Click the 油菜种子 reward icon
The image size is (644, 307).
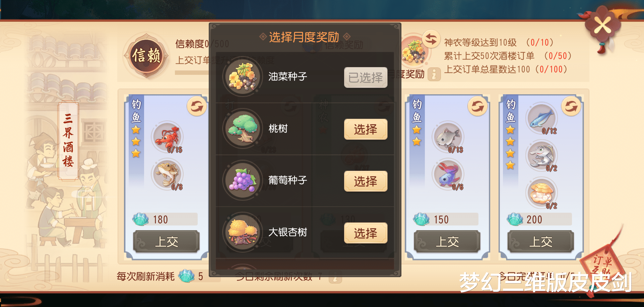243,77
